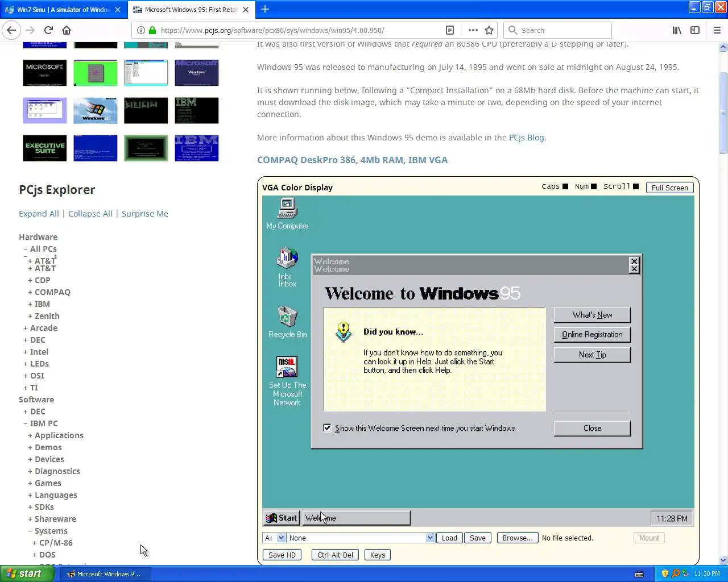
Task: Collapse the Systems tree node
Action: click(30, 531)
